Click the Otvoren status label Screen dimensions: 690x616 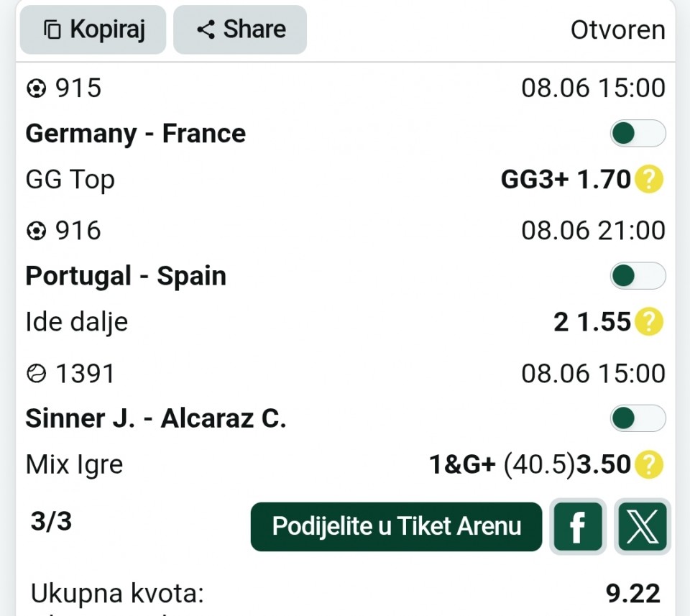click(618, 30)
